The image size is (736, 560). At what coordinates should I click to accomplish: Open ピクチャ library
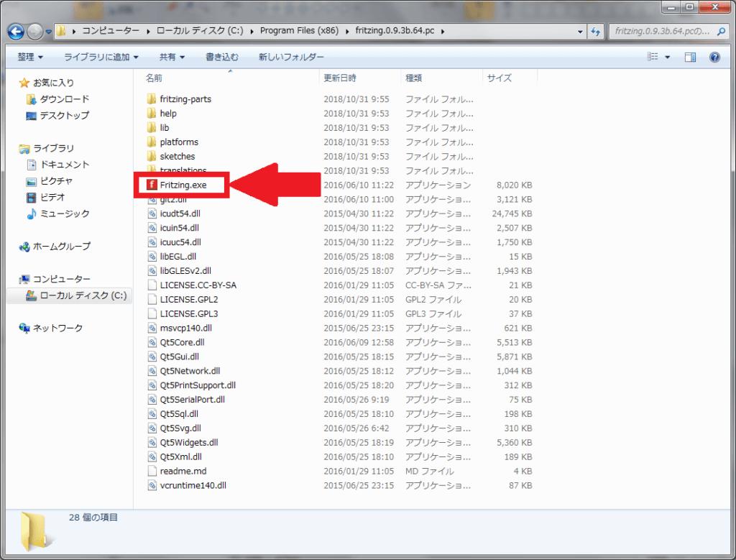56,181
